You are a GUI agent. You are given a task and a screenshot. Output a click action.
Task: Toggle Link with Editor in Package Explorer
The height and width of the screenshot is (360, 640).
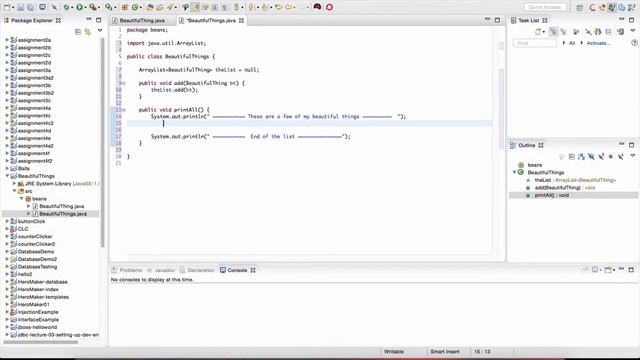87,31
